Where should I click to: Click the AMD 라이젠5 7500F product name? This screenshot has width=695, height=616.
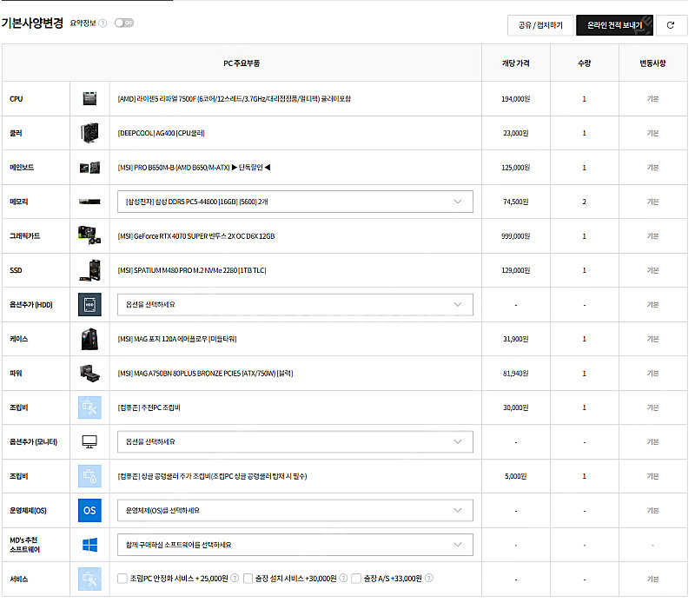tap(234, 99)
